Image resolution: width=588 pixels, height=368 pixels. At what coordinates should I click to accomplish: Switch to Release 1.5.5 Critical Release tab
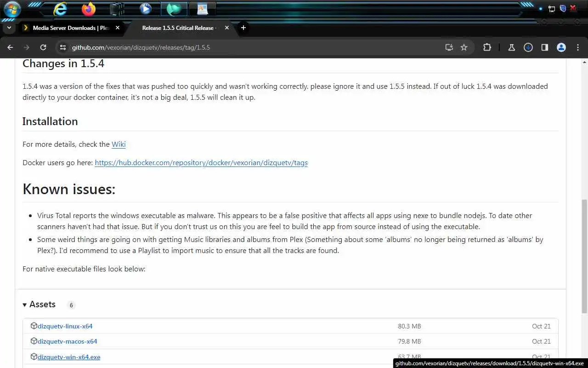pos(178,28)
